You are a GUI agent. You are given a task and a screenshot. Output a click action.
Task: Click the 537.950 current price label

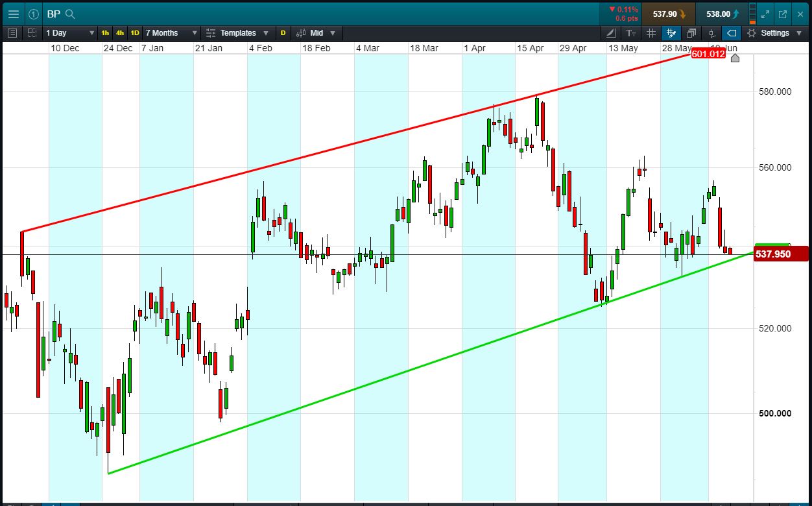point(781,254)
